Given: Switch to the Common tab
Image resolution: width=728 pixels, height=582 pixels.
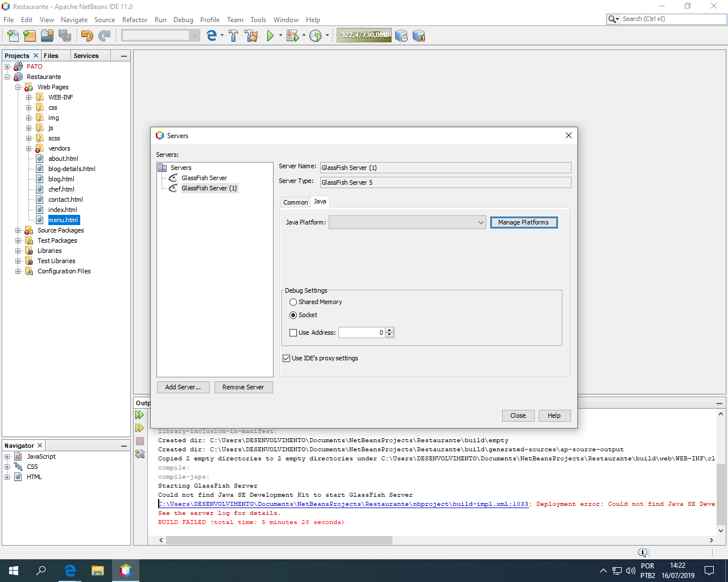Looking at the screenshot, I should (x=296, y=202).
